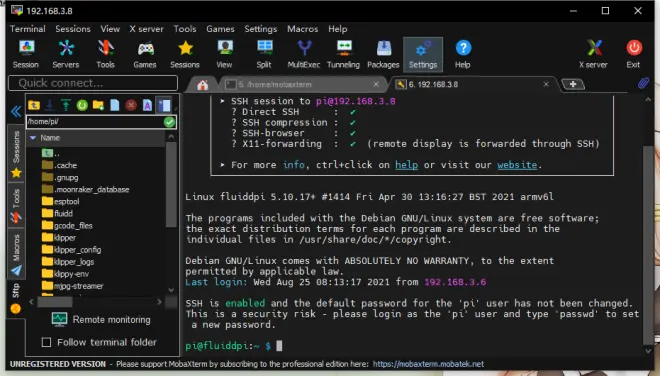Screen dimensions: 660x376
Task: Click the SFTP upload to folder icon
Action: (x=66, y=105)
